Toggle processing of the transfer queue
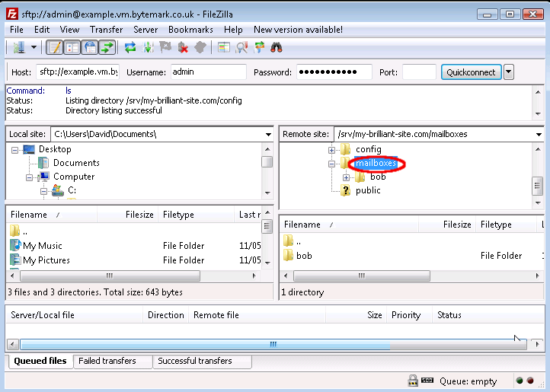The height and width of the screenshot is (392, 550). click(x=148, y=47)
